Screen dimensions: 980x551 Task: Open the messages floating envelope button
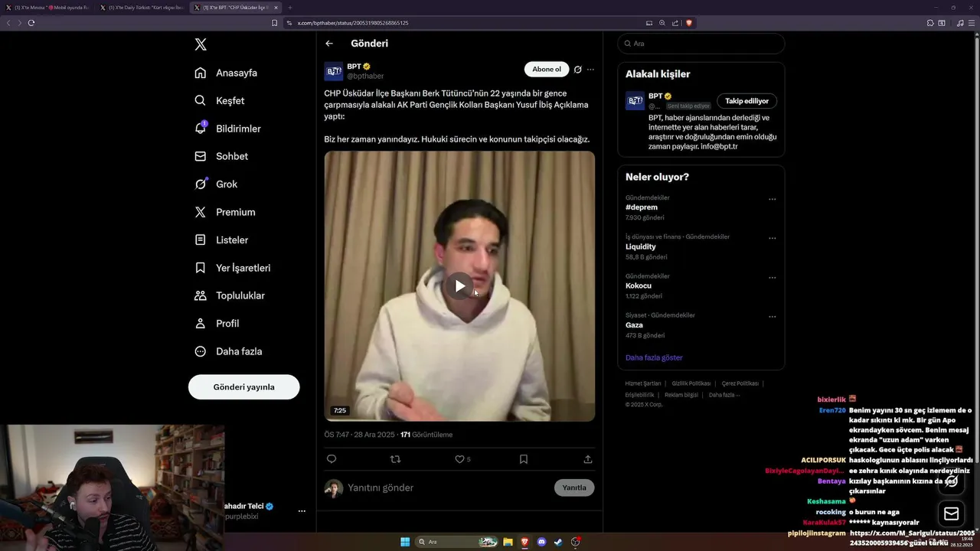951,514
